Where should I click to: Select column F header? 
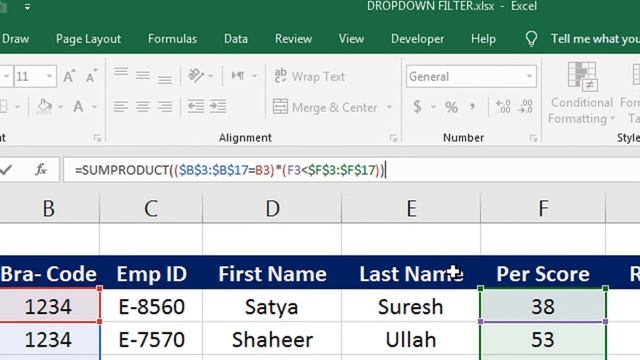coord(543,208)
